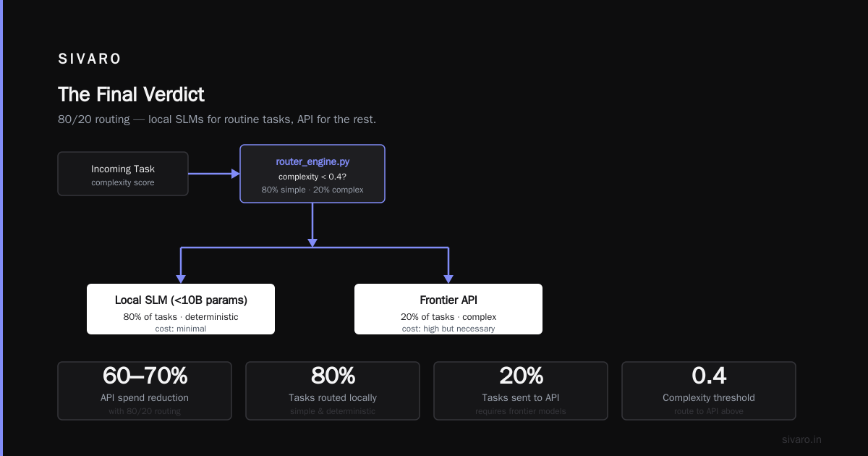
Task: Open the 20% Tasks sent to API card
Action: (x=521, y=391)
